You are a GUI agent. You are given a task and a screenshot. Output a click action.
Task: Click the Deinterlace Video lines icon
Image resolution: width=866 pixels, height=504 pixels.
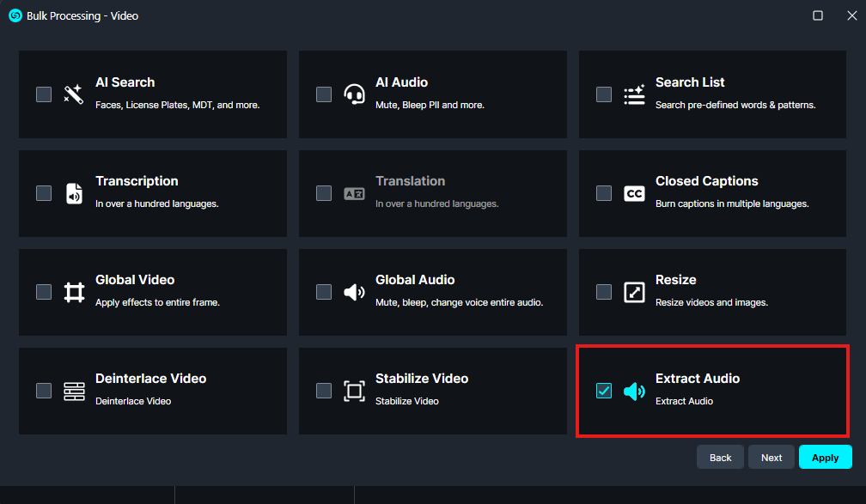click(74, 391)
